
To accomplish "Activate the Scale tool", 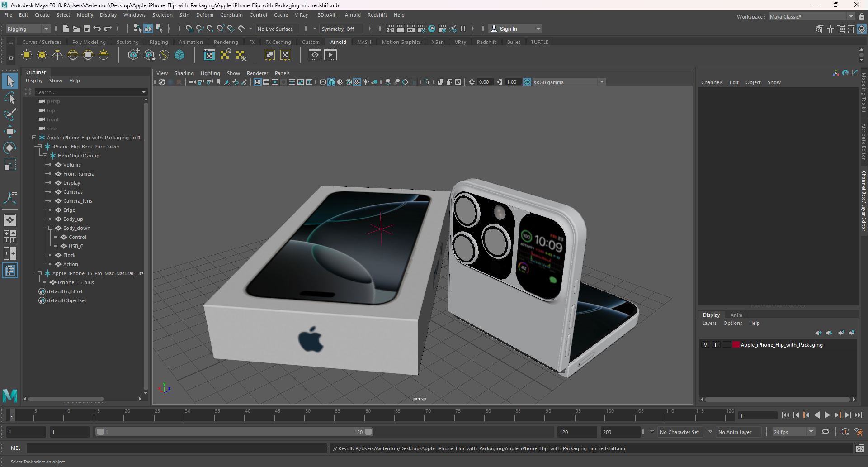I will (10, 165).
